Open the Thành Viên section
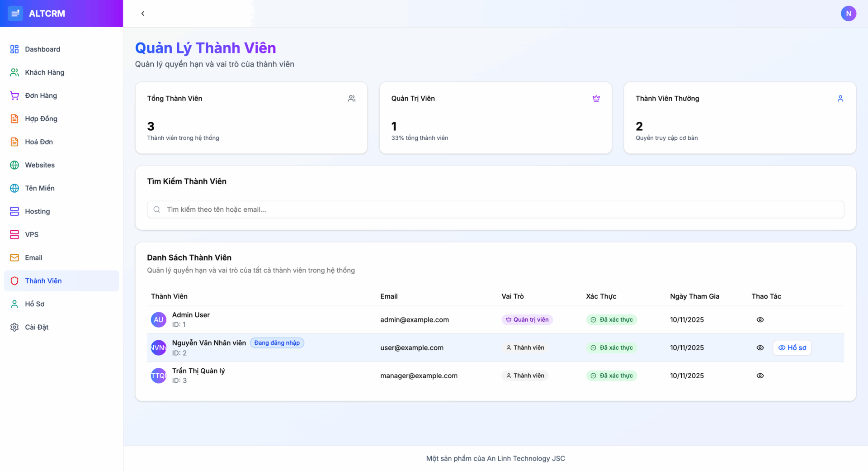Viewport: 868px width, 471px height. (x=43, y=281)
